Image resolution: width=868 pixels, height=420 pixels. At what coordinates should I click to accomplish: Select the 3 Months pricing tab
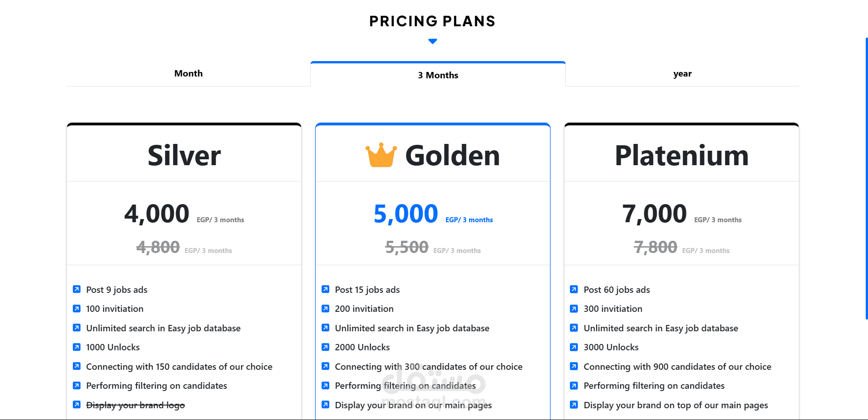point(438,75)
